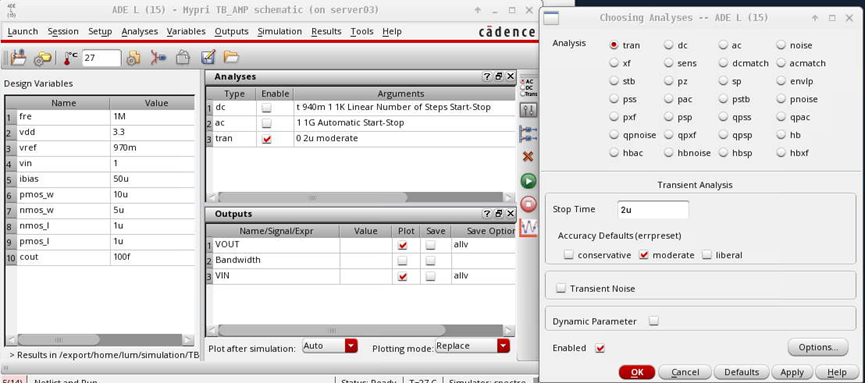The height and width of the screenshot is (383, 865).
Task: Click the load state icon in toolbar
Action: 18,57
